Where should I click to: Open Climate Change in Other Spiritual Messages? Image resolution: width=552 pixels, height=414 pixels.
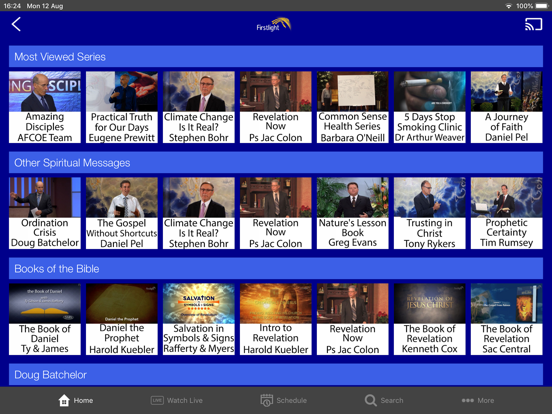pos(199,213)
